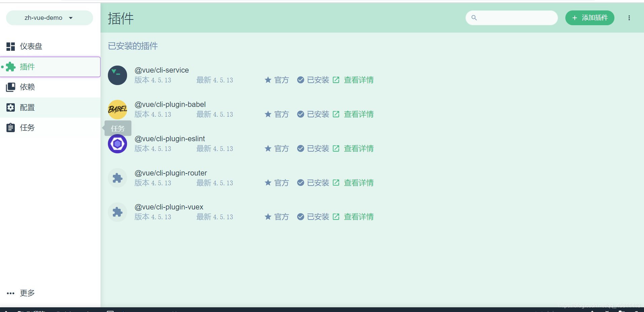The image size is (644, 312).
Task: Open 查看详情 for cli-plugin-vuex
Action: click(359, 217)
